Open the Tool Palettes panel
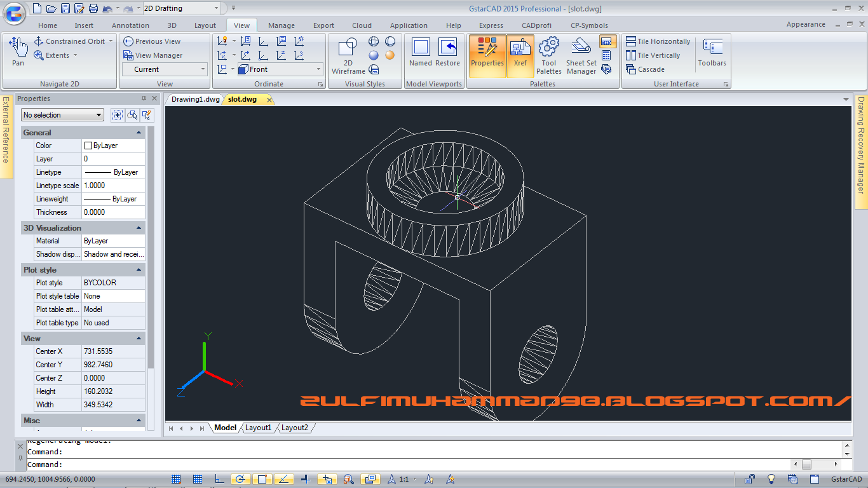This screenshot has height=488, width=868. point(548,55)
